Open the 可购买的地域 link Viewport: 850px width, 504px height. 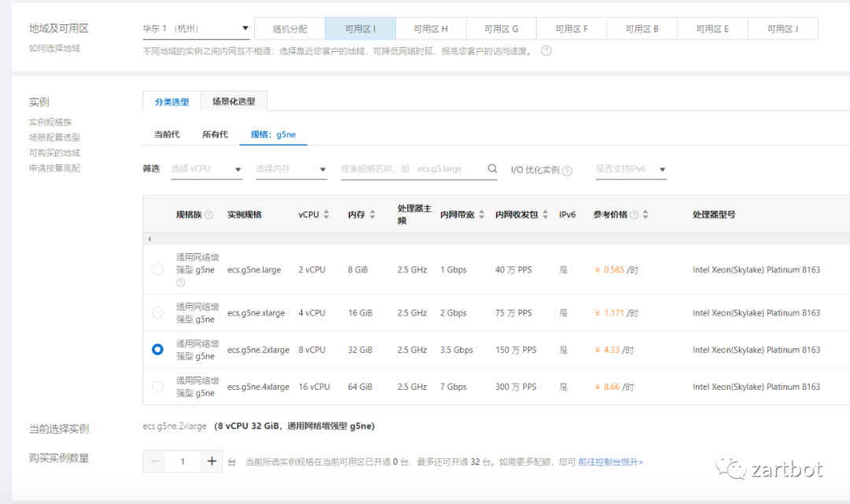coord(54,153)
